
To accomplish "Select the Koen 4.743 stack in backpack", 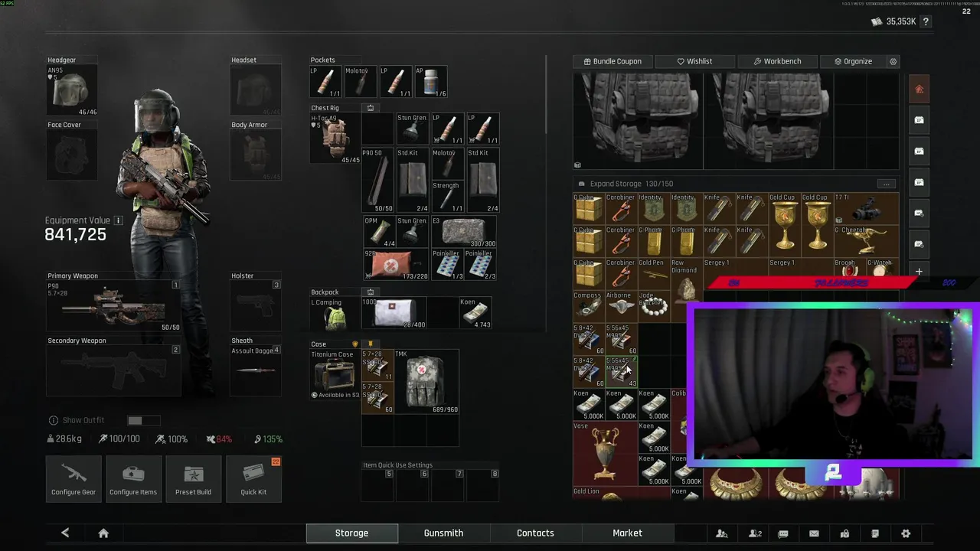I will pyautogui.click(x=475, y=313).
